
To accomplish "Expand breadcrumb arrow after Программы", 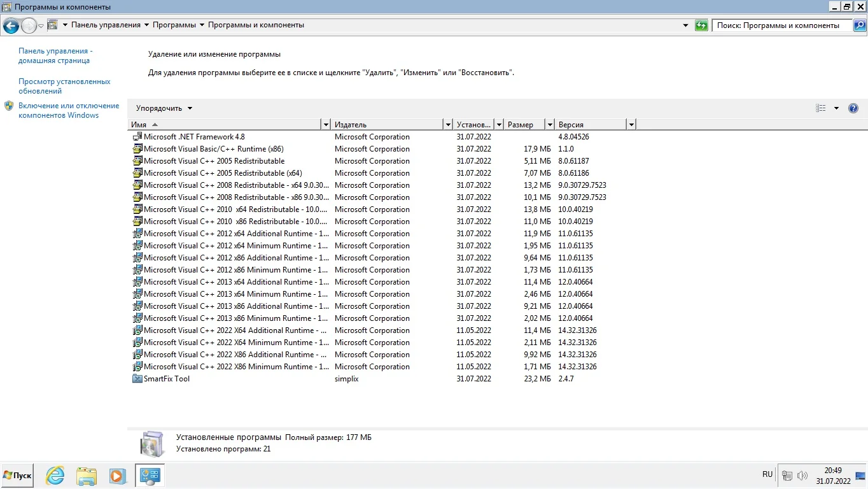I will [202, 25].
